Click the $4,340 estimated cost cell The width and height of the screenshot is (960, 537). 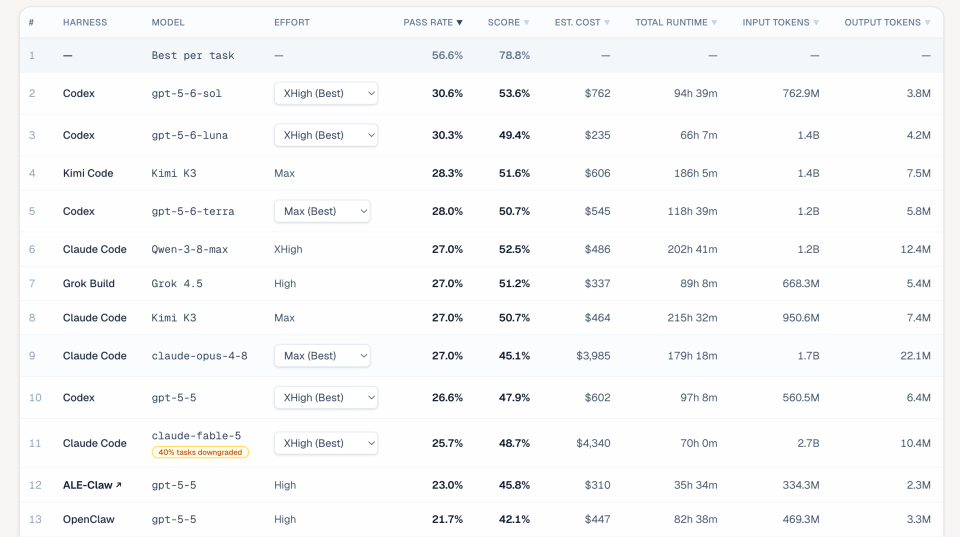[x=593, y=443]
